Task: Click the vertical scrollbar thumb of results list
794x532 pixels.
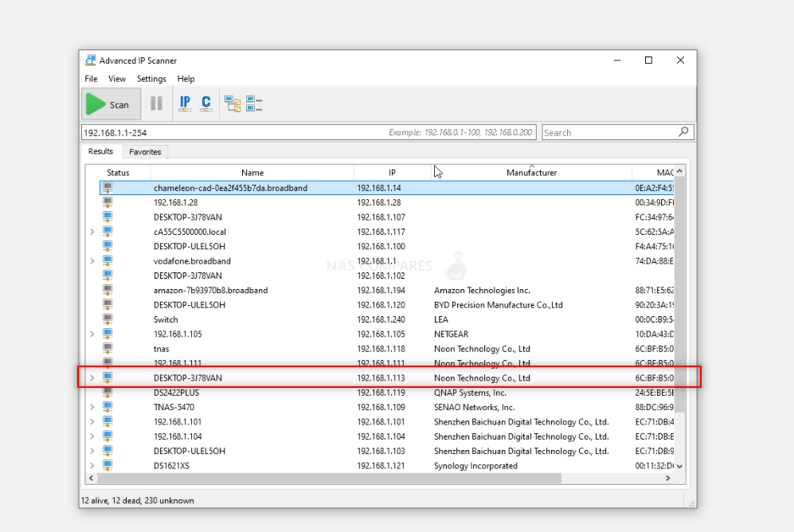Action: 679,295
